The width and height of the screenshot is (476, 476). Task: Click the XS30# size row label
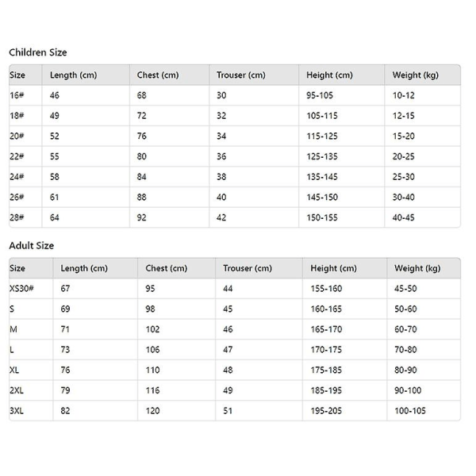point(22,289)
